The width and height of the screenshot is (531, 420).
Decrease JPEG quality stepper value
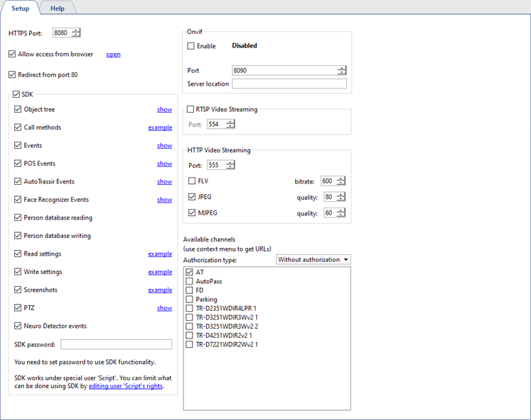(341, 200)
